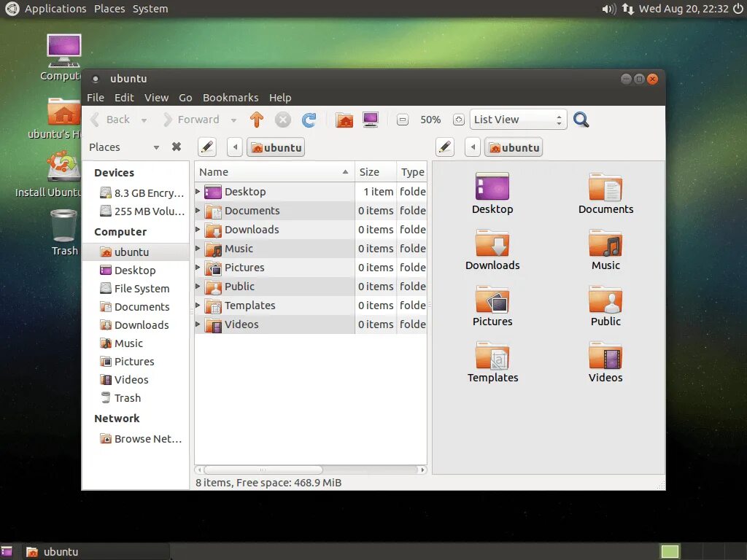
Task: Click the power icon in top panel
Action: 738,9
